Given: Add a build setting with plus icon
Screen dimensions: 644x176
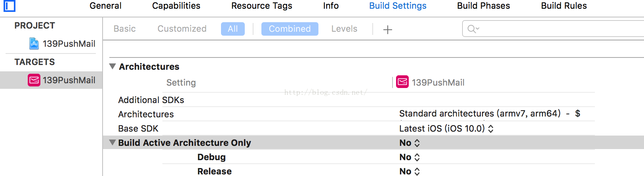Looking at the screenshot, I should 388,29.
